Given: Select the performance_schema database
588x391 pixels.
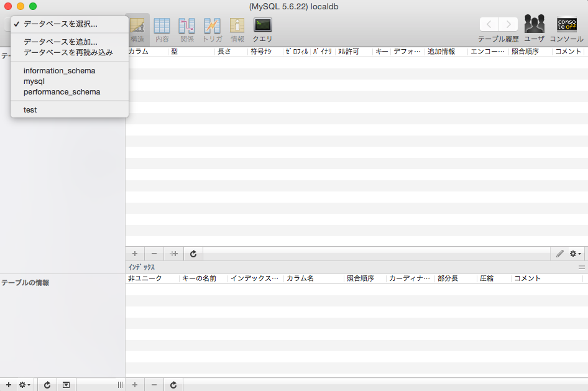Looking at the screenshot, I should (x=70, y=92).
